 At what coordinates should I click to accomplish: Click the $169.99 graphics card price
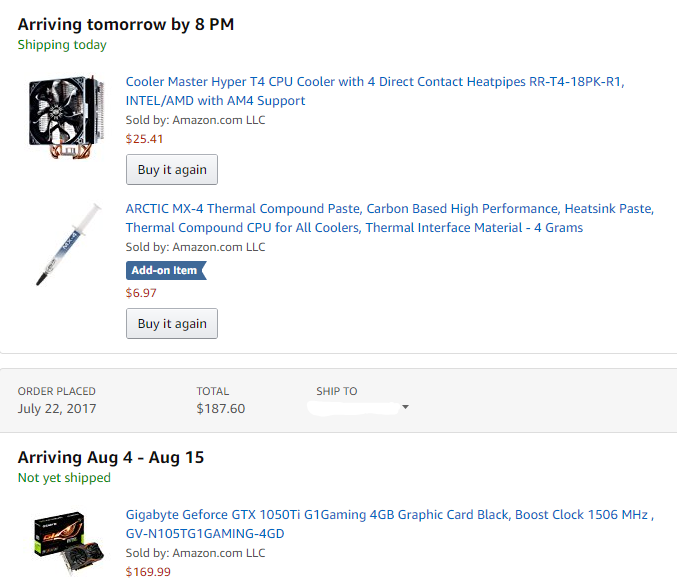click(148, 572)
